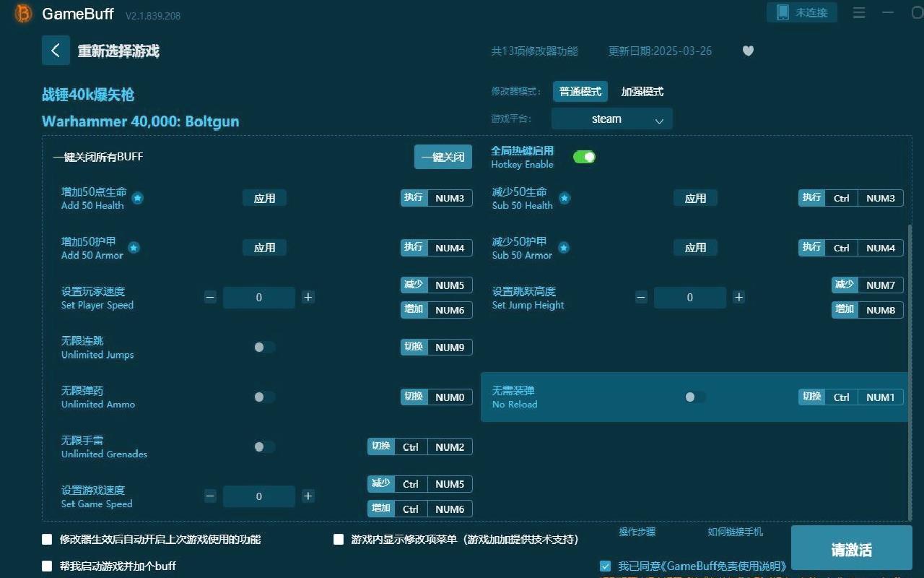The height and width of the screenshot is (578, 924).
Task: Uncheck GameBuff disclaimer agreement checkbox
Action: tap(605, 566)
